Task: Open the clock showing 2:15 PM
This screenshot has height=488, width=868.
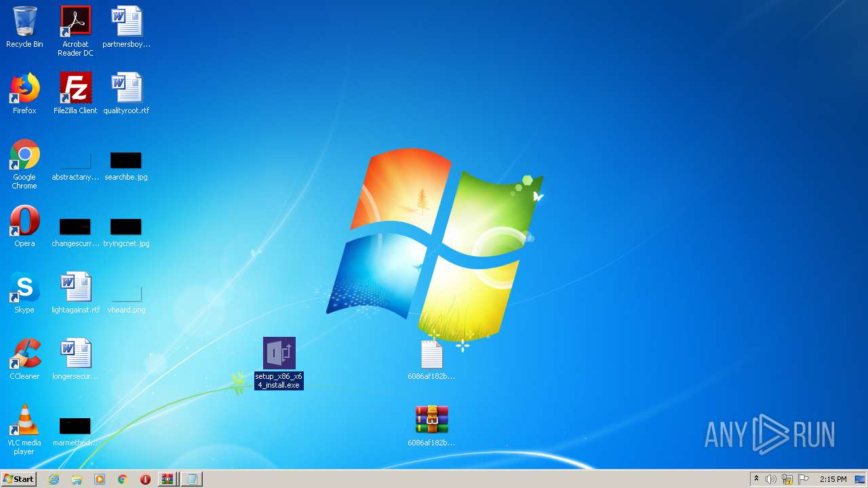Action: pyautogui.click(x=833, y=479)
